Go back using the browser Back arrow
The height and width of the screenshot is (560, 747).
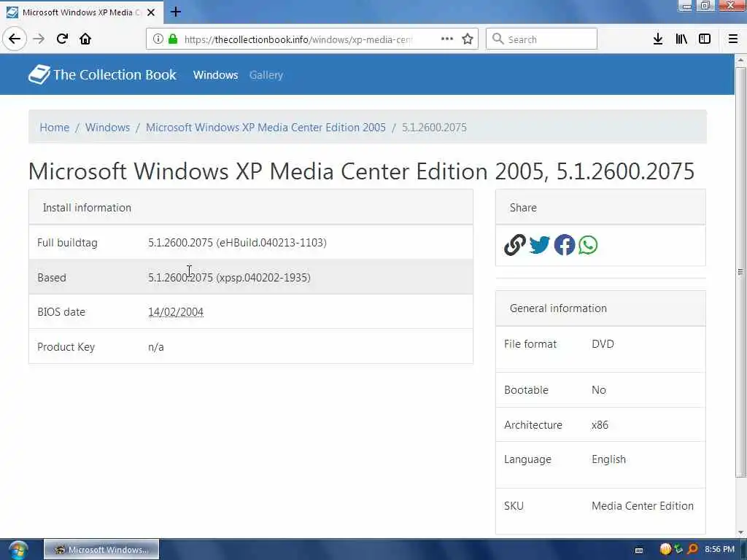click(15, 39)
